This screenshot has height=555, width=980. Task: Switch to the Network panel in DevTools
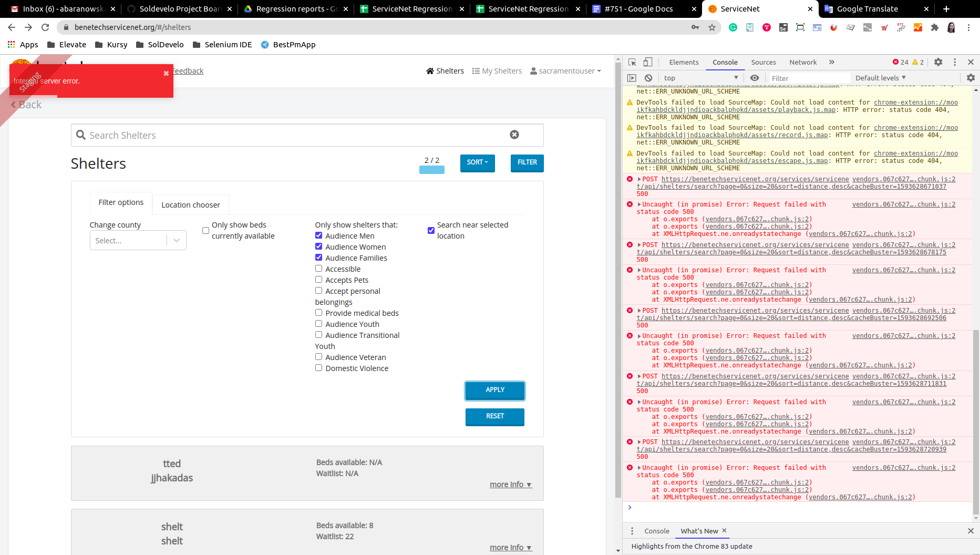[x=802, y=61]
